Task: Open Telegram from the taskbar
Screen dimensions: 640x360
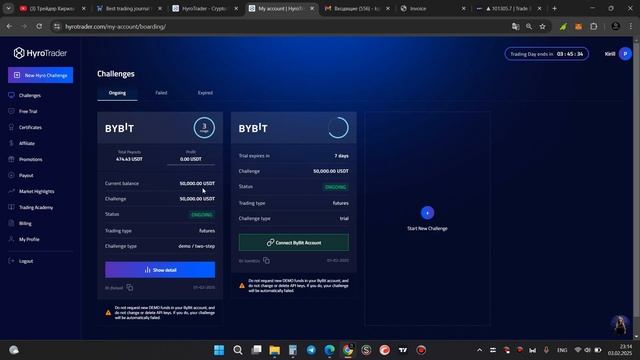Action: click(311, 350)
